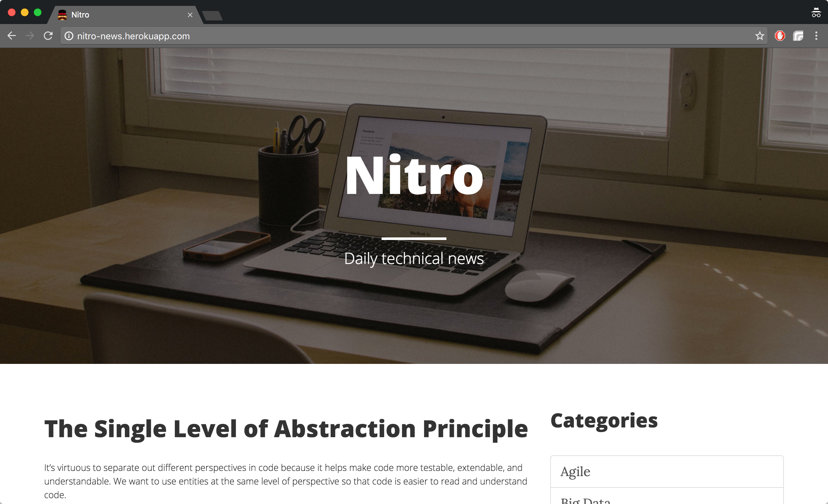828x504 pixels.
Task: Toggle the bookmark star for this page
Action: 760,36
